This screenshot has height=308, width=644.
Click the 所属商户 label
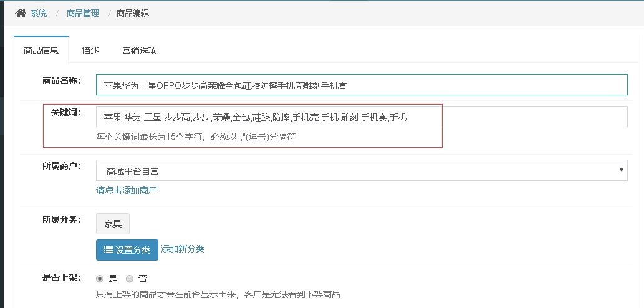point(62,166)
